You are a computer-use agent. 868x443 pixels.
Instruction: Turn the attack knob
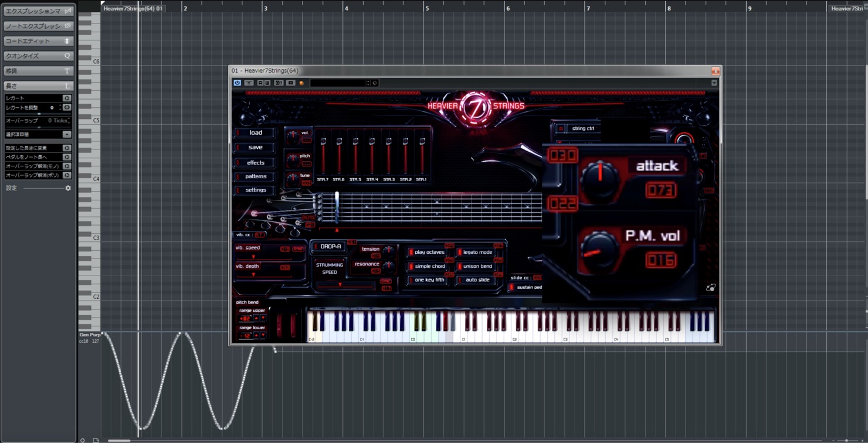[599, 178]
